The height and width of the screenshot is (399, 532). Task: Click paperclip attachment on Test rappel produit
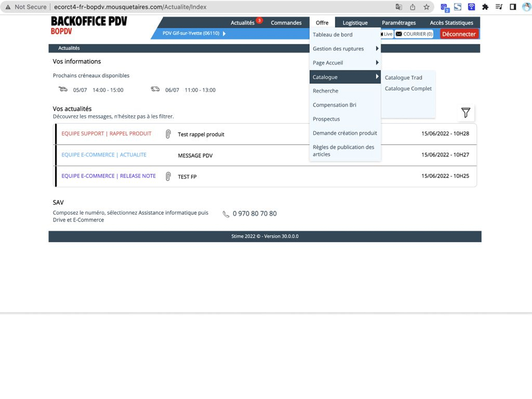(168, 134)
